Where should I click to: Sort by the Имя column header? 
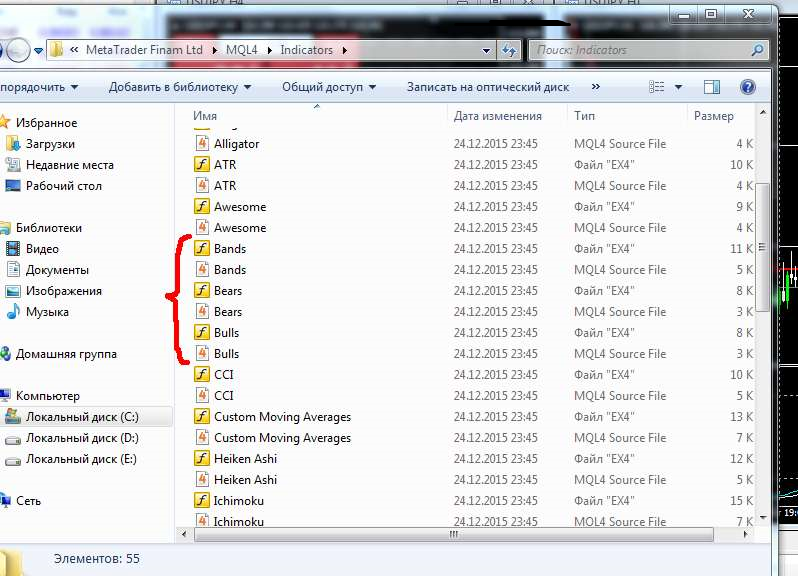click(x=312, y=116)
